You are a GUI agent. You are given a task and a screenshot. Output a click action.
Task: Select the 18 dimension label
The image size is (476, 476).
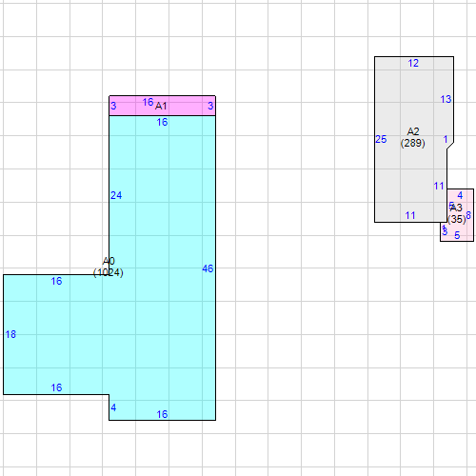point(10,334)
